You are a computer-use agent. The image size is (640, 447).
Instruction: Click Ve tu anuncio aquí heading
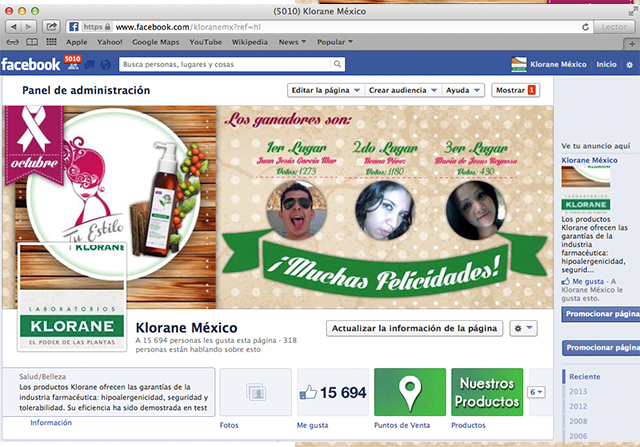(596, 146)
